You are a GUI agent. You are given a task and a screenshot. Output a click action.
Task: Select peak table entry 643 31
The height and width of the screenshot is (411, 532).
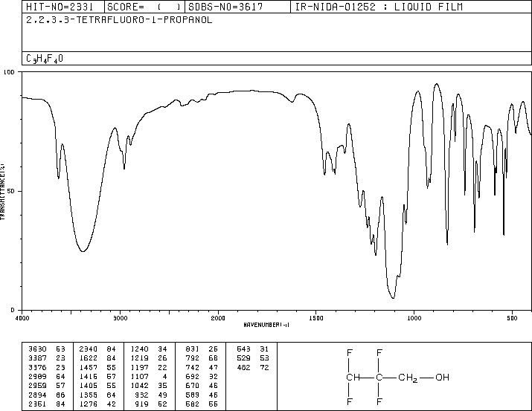(x=253, y=349)
